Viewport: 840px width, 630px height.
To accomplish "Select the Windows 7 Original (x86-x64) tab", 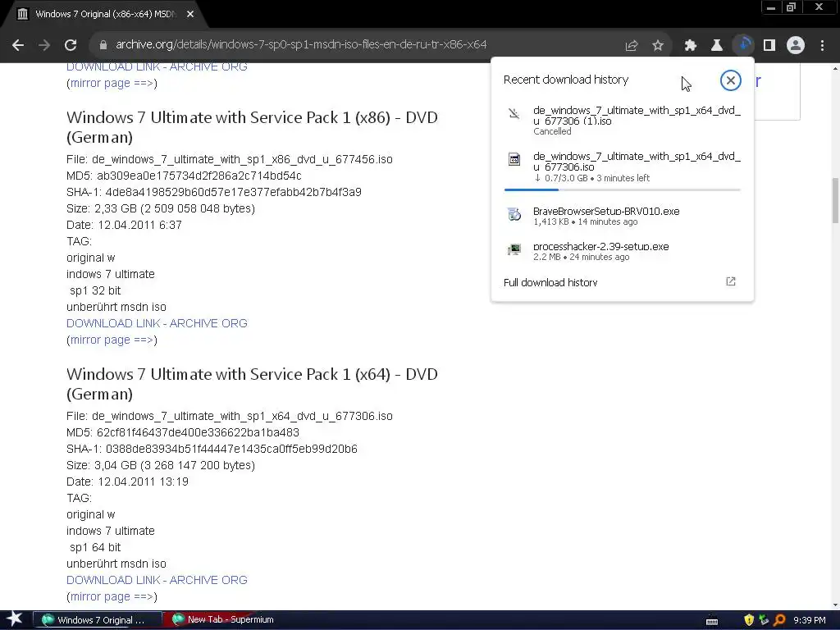I will pyautogui.click(x=105, y=14).
